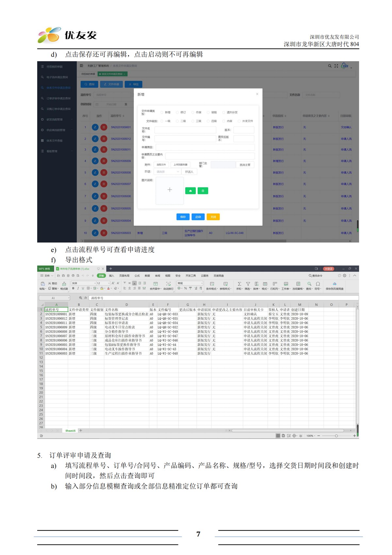This screenshot has width=392, height=555.
Task: Click the Merge and Center (合并居中) icon
Action: 156,284
